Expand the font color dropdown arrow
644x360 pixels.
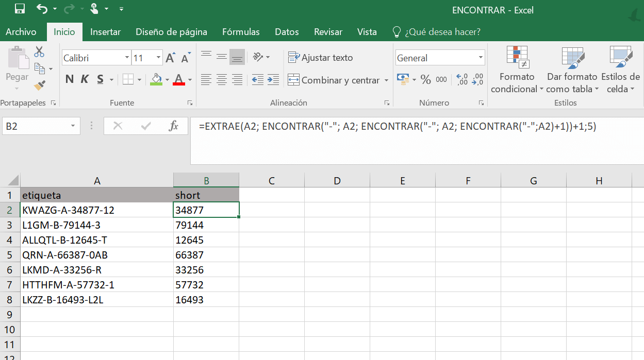pyautogui.click(x=190, y=80)
